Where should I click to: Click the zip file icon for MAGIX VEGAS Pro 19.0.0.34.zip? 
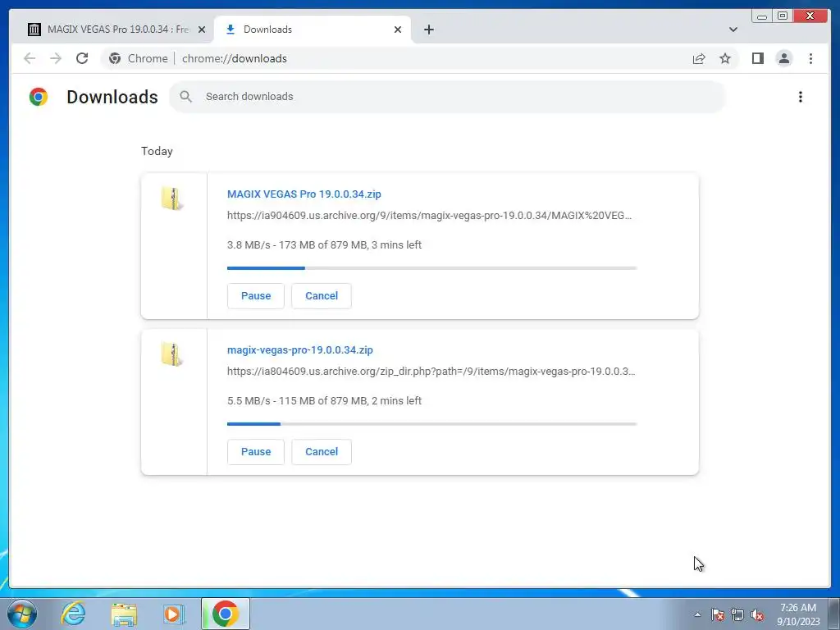(x=172, y=199)
